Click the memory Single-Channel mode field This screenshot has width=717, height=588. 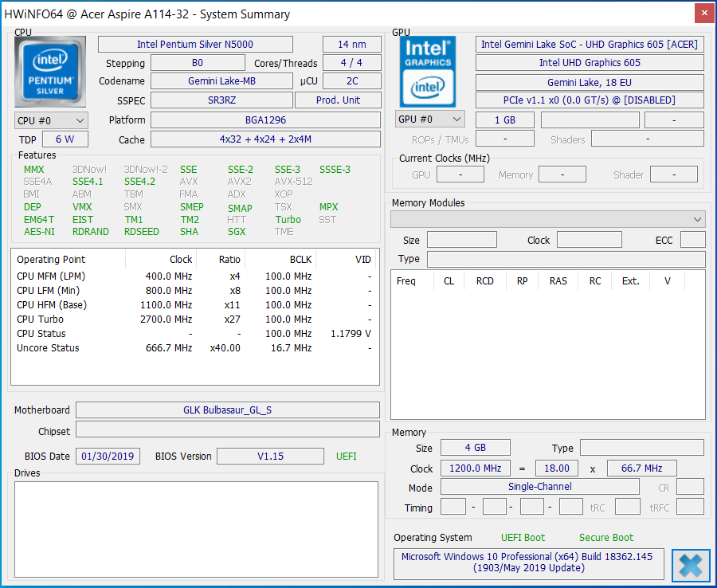[x=539, y=487]
